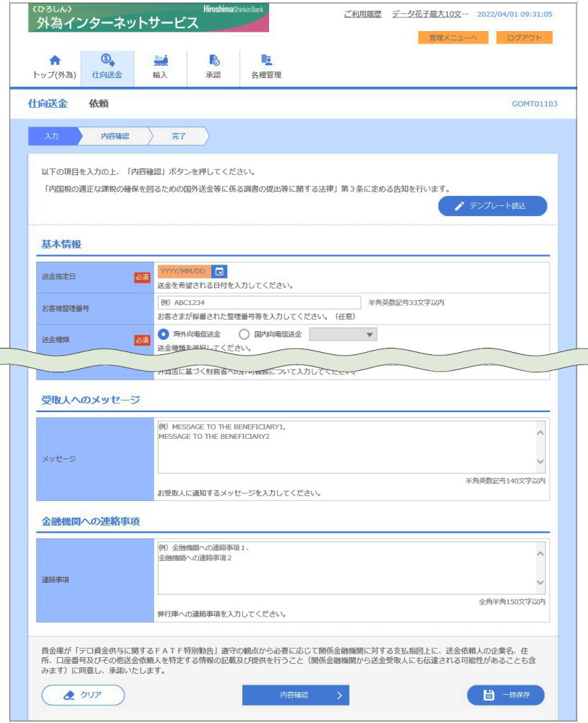This screenshot has width=588, height=723.
Task: Open the 各種管理 management icon
Action: [266, 61]
